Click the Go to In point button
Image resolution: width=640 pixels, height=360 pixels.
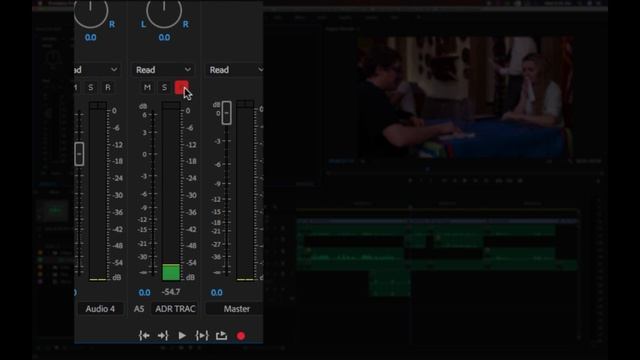tap(144, 336)
